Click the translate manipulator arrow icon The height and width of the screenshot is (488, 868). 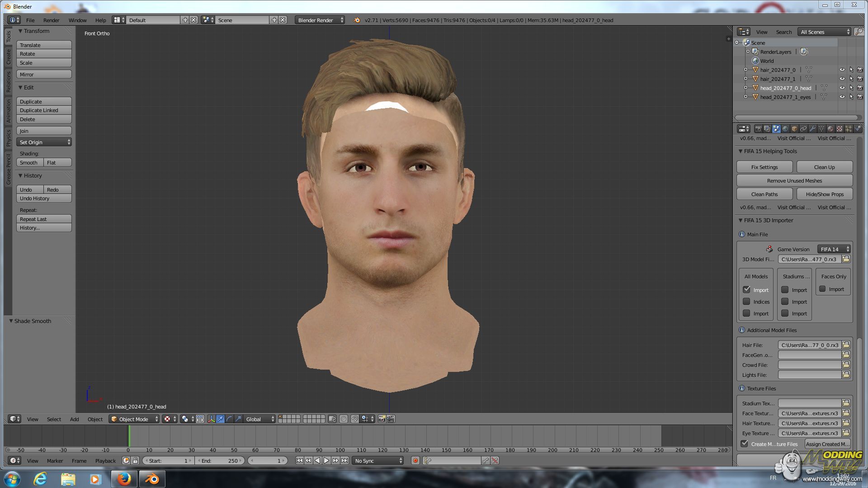coord(220,419)
